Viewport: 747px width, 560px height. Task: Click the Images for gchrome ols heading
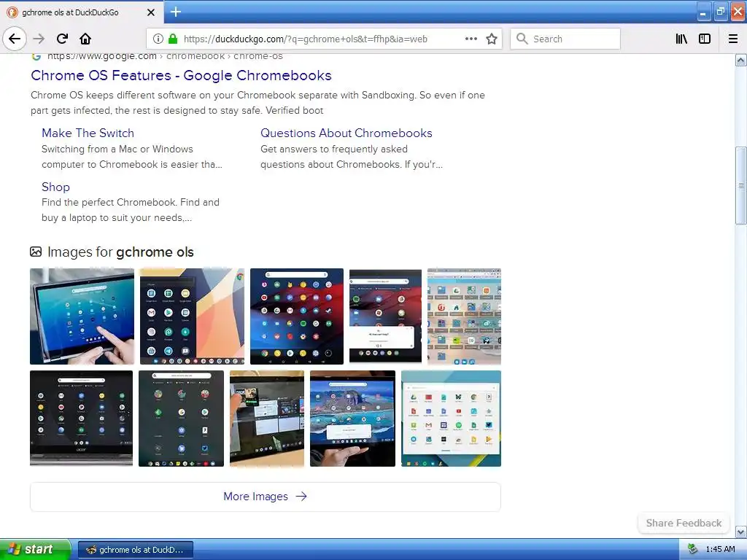[120, 252]
